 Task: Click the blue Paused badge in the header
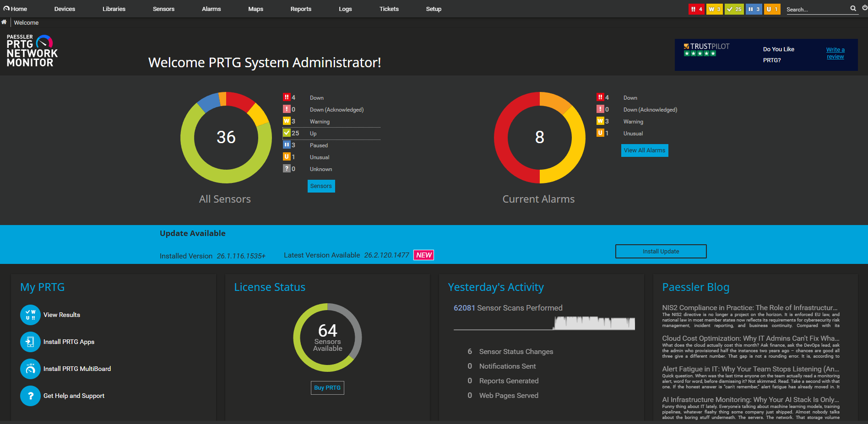coord(754,9)
